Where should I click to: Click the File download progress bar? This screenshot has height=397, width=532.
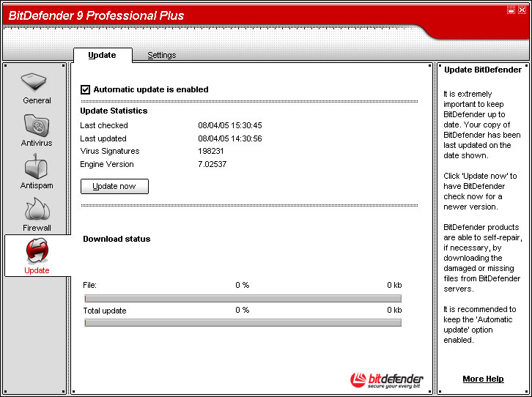coord(243,298)
